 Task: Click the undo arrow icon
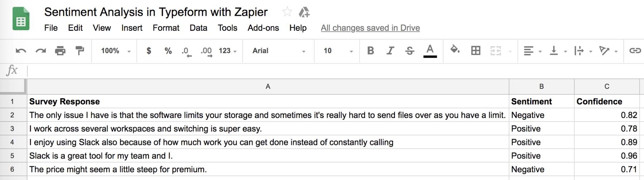pyautogui.click(x=21, y=51)
